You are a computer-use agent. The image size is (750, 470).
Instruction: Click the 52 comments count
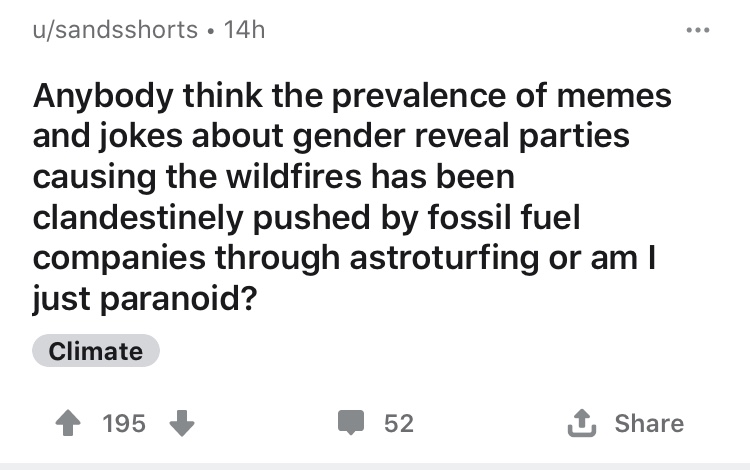click(x=399, y=424)
